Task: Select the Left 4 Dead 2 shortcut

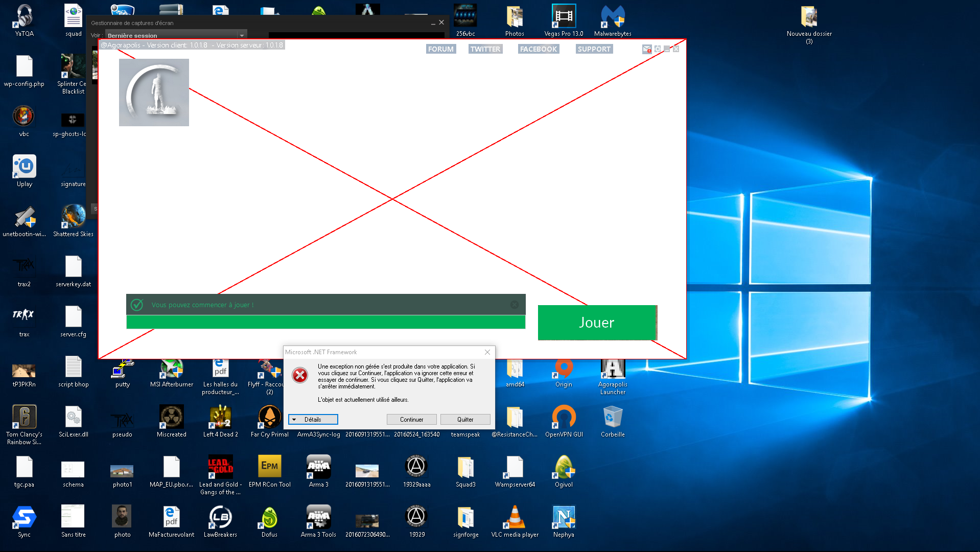Action: tap(220, 422)
